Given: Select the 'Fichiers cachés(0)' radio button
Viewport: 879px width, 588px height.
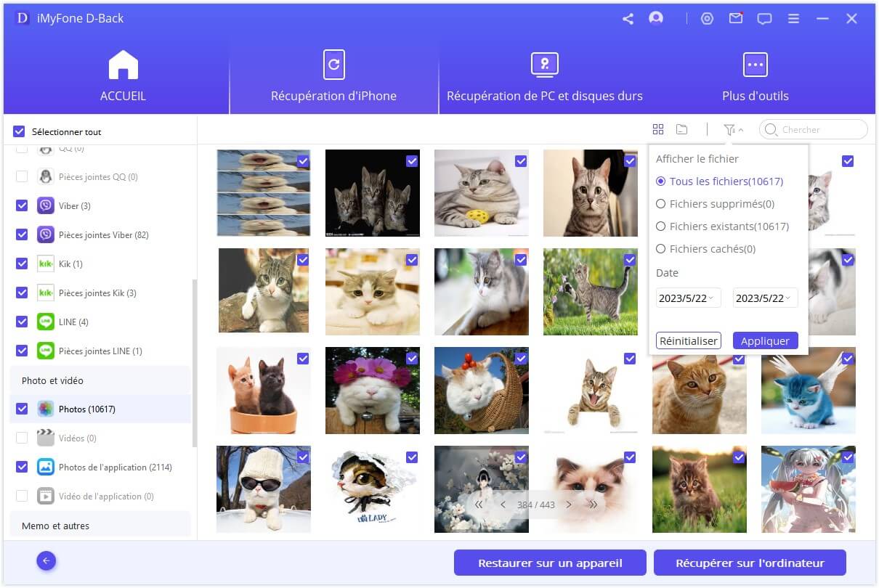Looking at the screenshot, I should 661,249.
